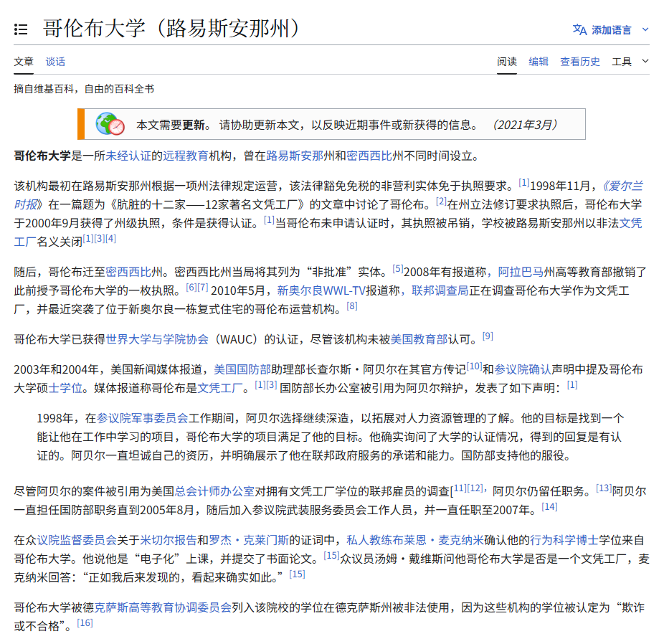Screen dimensions: 664x644
Task: Switch to the 谈话 tab
Action: [55, 62]
